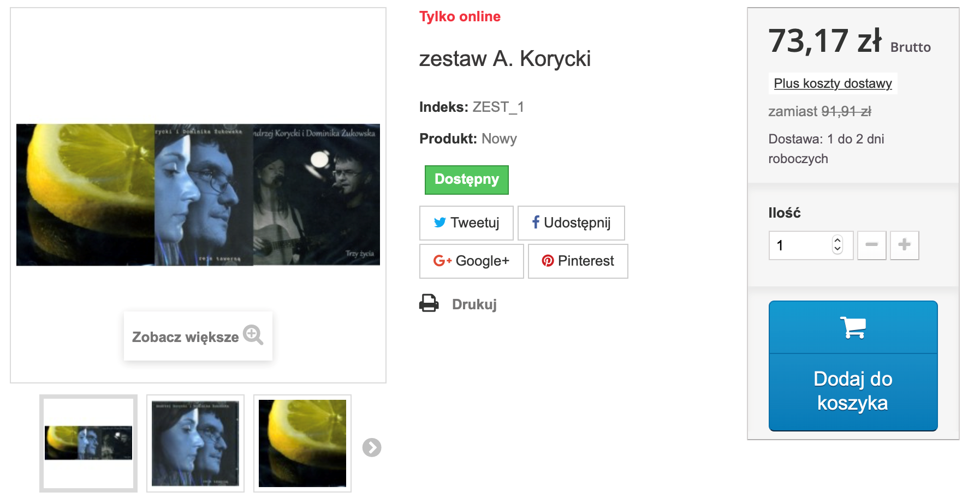Select the blue faces album thumbnail
Image resolution: width=980 pixels, height=498 pixels.
coord(195,443)
